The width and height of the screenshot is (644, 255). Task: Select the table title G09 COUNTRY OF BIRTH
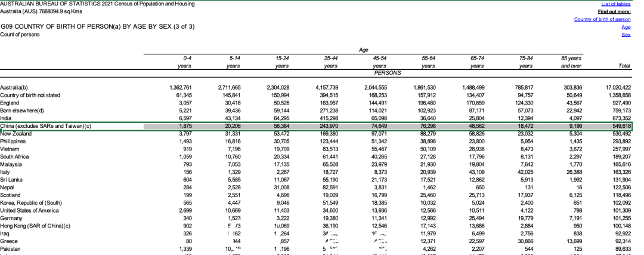[x=98, y=27]
